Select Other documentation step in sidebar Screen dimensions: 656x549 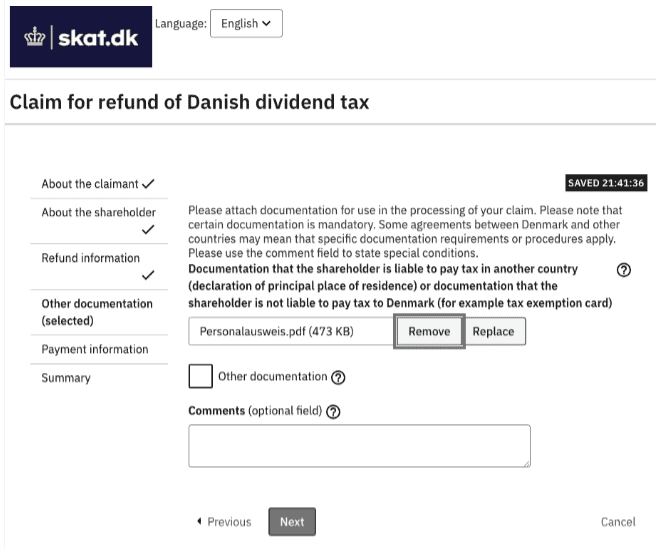click(96, 311)
